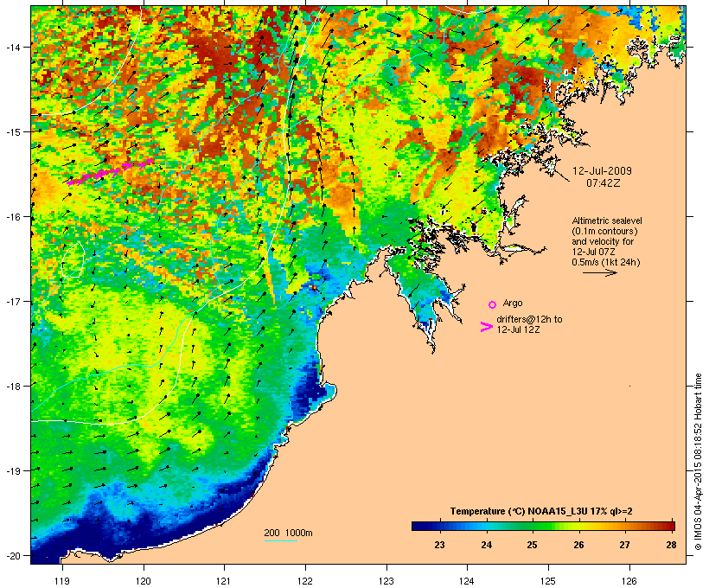Viewport: 709px width, 588px height.
Task: Click the cyan 200 1000m depth contour line sample
Action: pyautogui.click(x=281, y=540)
